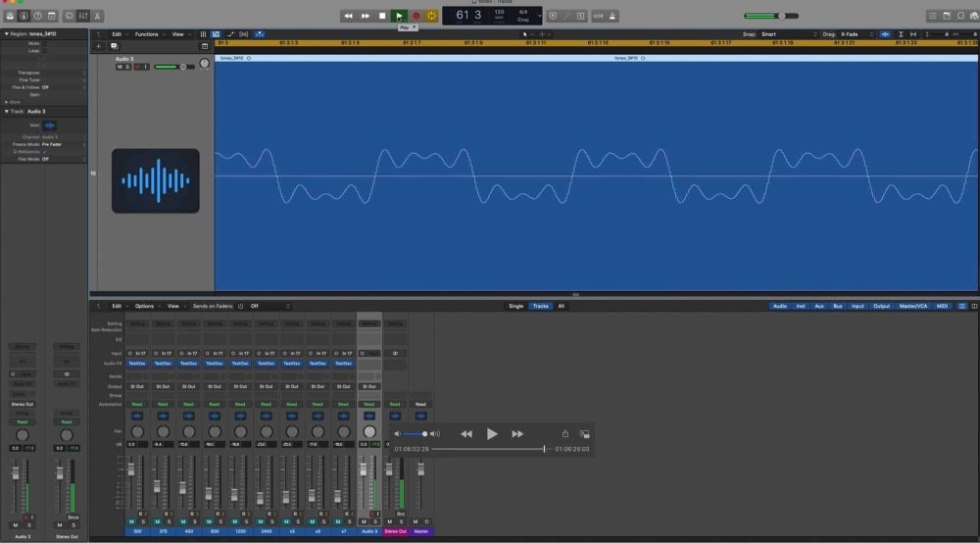
Task: Mute the Audio 3 track header
Action: click(120, 67)
